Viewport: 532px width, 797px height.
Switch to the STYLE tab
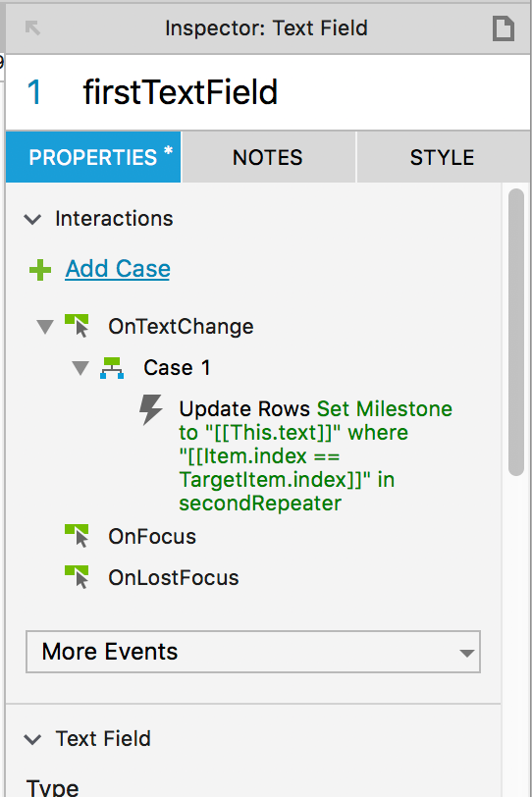click(x=443, y=157)
